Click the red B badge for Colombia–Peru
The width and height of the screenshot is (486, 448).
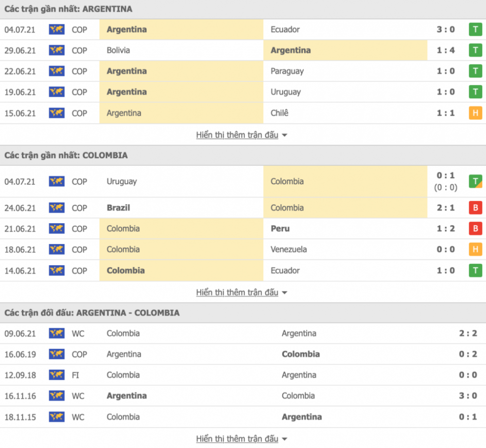pos(475,228)
